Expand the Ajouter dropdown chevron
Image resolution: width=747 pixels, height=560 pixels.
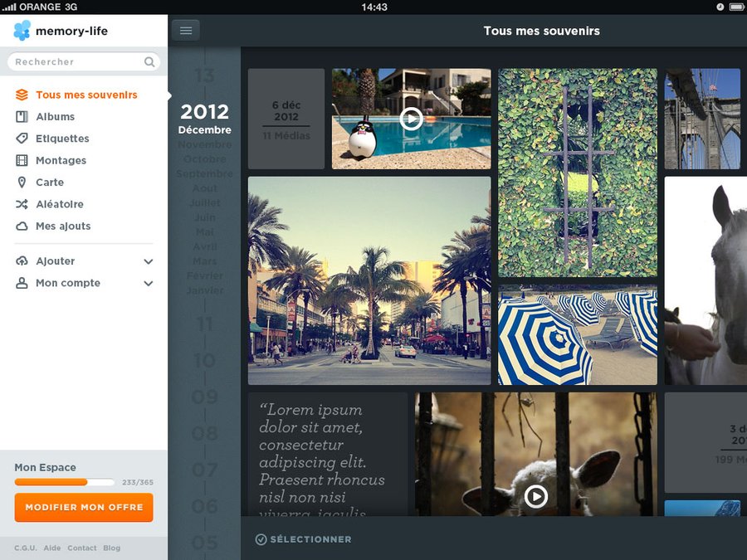point(149,261)
